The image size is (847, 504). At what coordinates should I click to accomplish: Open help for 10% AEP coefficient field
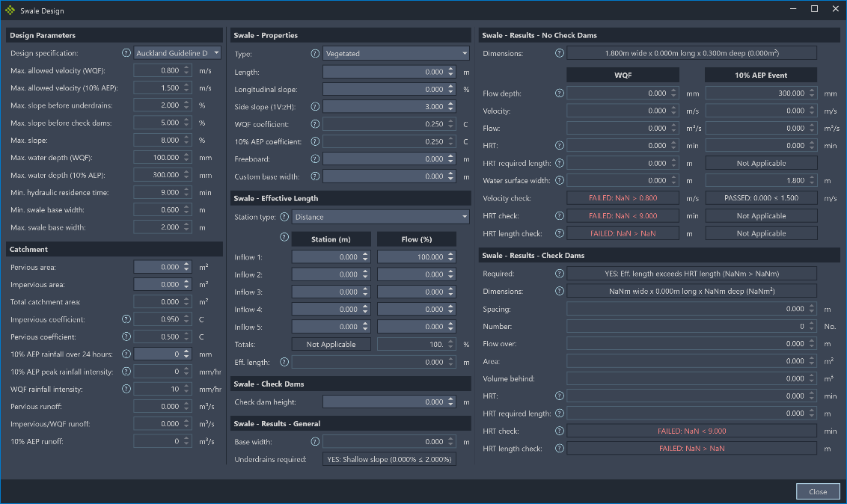[315, 141]
